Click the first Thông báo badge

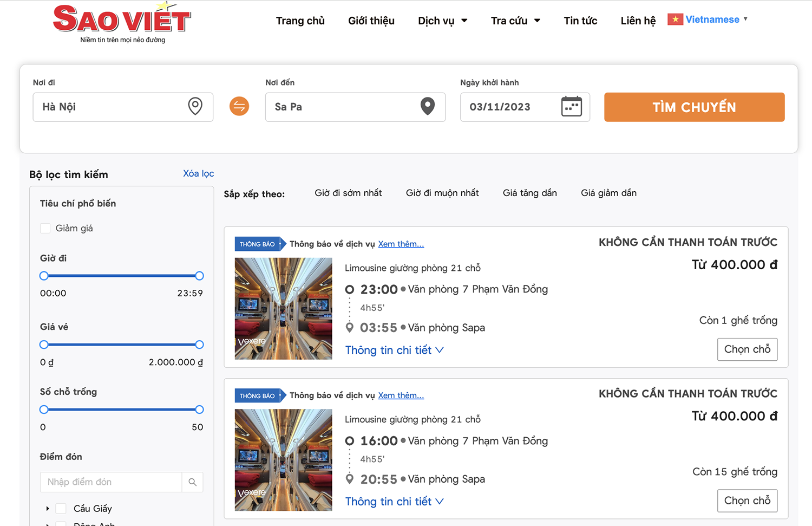tap(258, 244)
